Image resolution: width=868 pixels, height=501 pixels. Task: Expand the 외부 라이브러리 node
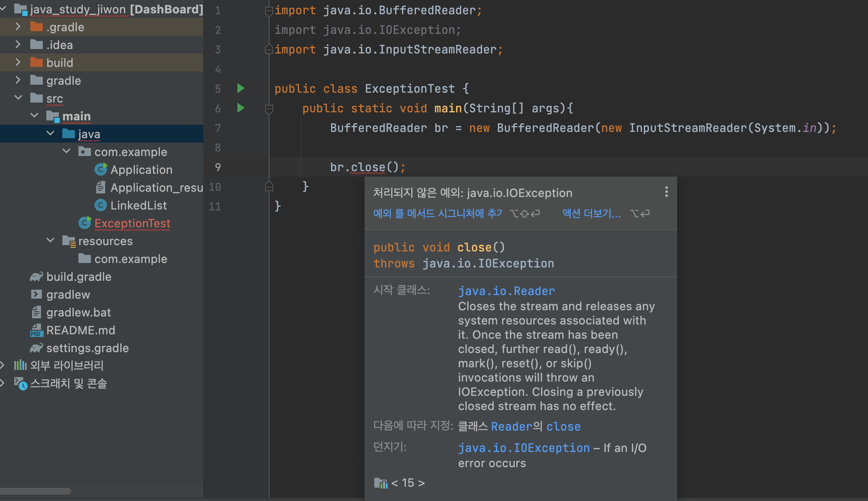coord(3,365)
